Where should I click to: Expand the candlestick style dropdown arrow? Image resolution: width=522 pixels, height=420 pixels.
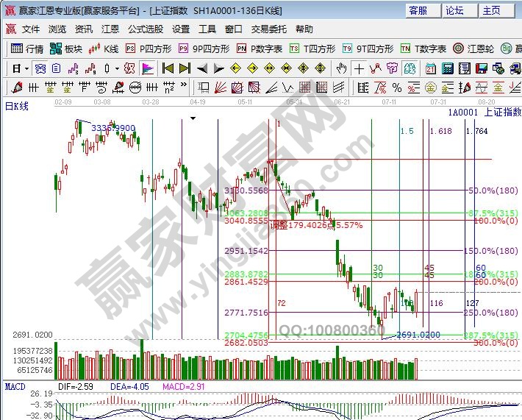point(118,68)
